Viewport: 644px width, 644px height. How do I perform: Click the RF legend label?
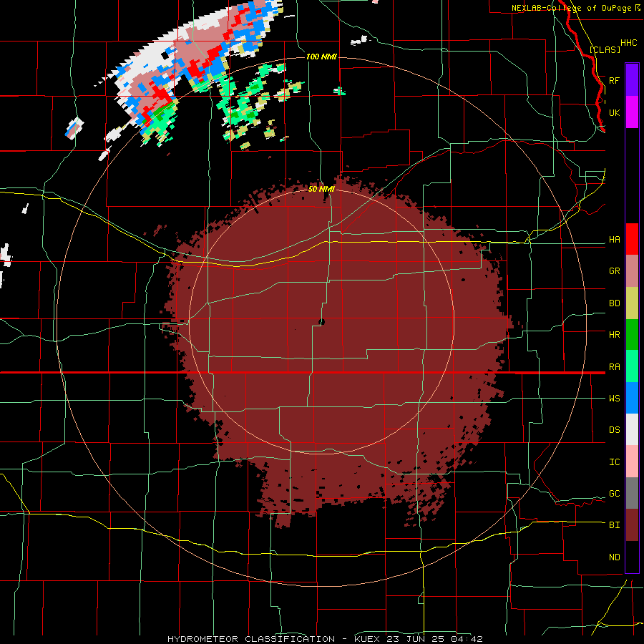click(614, 80)
